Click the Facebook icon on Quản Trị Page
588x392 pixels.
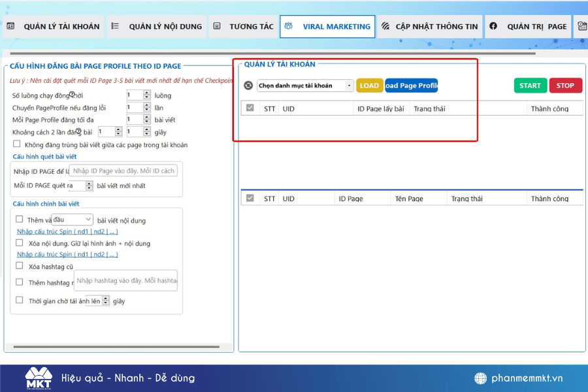click(493, 27)
